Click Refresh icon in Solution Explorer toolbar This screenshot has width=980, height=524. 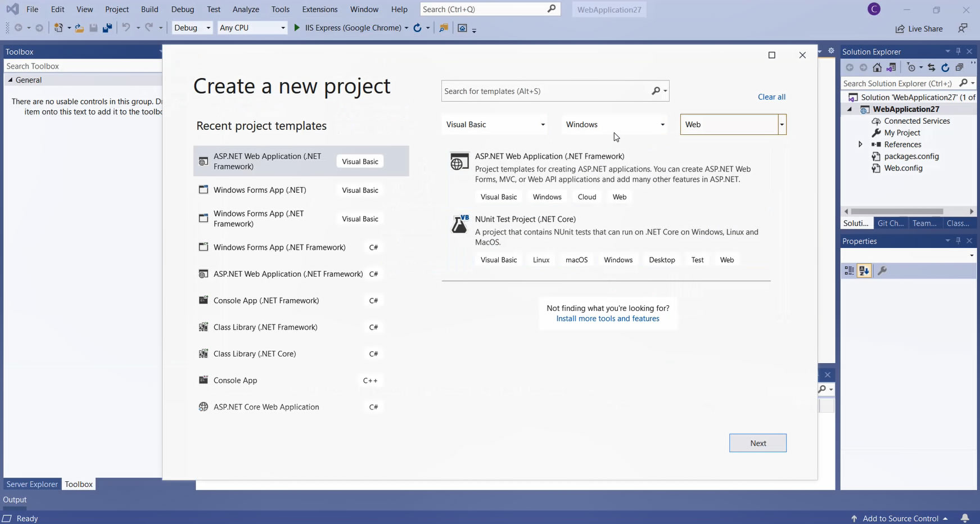tap(945, 67)
